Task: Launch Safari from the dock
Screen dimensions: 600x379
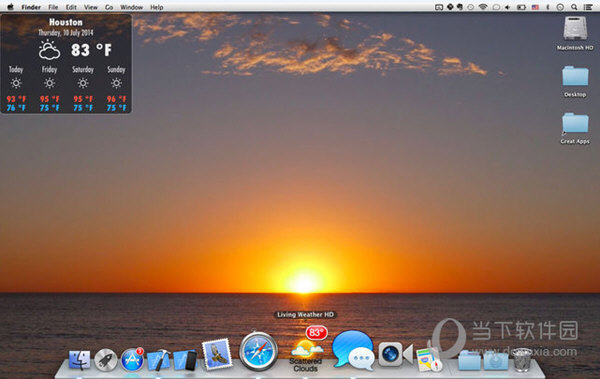Action: point(258,351)
